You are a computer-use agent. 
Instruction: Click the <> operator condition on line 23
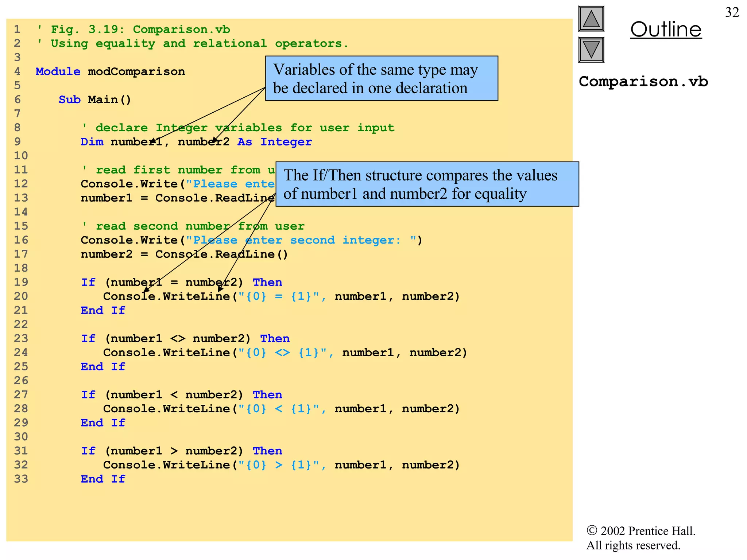pyautogui.click(x=178, y=339)
